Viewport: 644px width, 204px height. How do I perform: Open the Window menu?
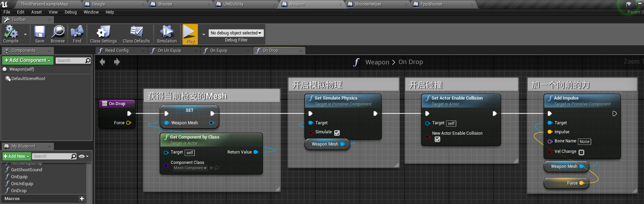pos(91,12)
